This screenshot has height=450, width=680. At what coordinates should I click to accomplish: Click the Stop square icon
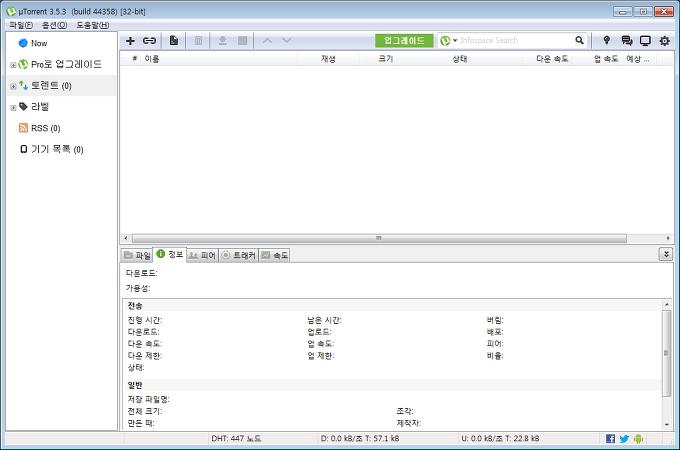(x=242, y=41)
